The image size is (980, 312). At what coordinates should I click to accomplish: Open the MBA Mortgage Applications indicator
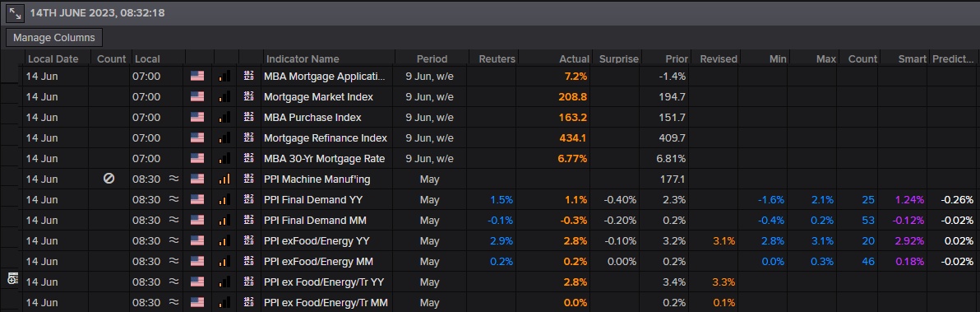click(x=325, y=77)
